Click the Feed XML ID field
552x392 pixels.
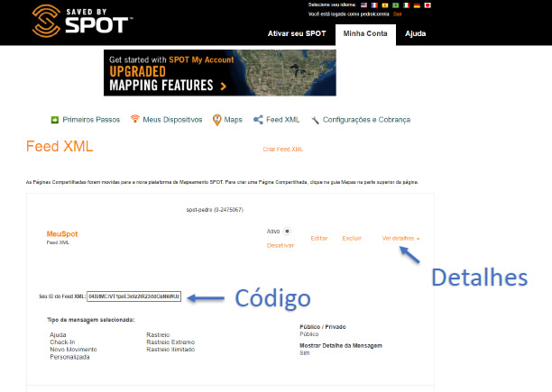pos(133,296)
